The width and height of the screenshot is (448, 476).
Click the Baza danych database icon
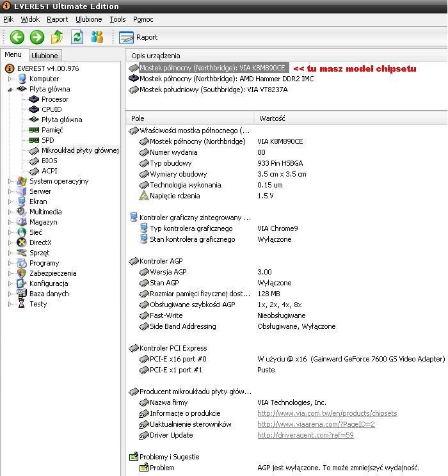(x=22, y=294)
